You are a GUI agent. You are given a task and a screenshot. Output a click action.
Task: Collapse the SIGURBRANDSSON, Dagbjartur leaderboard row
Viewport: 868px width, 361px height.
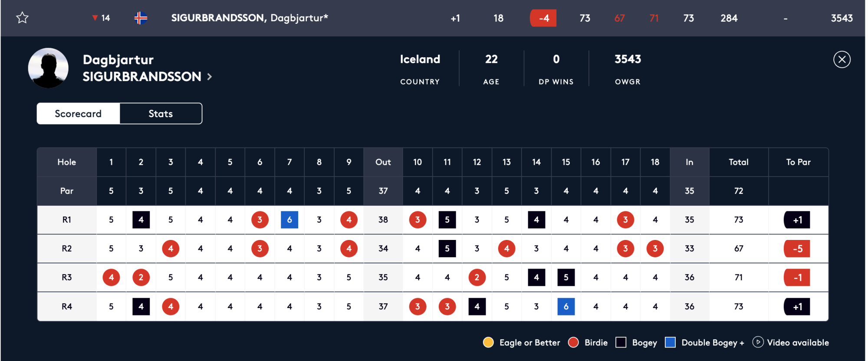(x=249, y=18)
